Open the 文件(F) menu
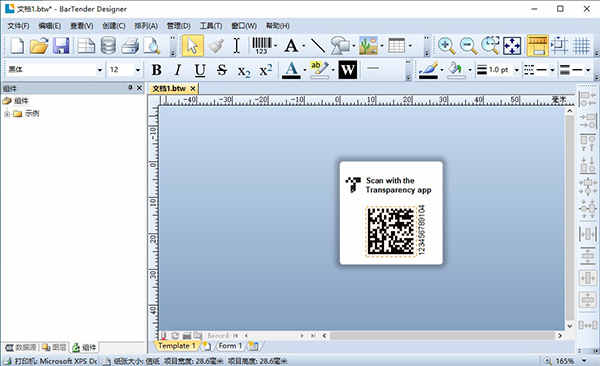The height and width of the screenshot is (366, 600). click(x=18, y=26)
